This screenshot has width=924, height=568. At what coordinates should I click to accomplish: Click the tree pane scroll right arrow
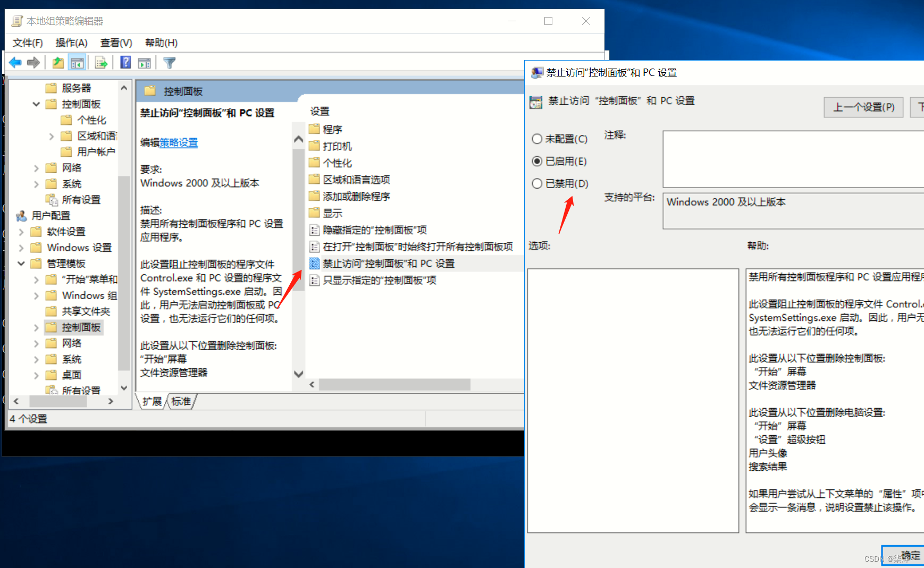tap(111, 401)
